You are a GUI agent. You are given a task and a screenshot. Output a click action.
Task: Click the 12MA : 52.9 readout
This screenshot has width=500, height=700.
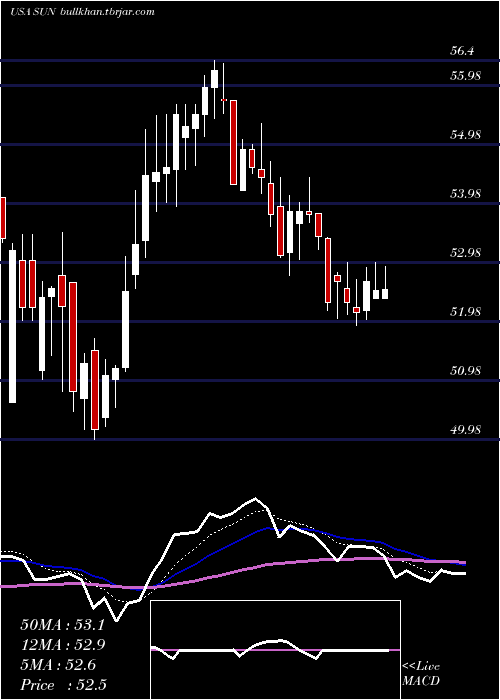click(62, 645)
